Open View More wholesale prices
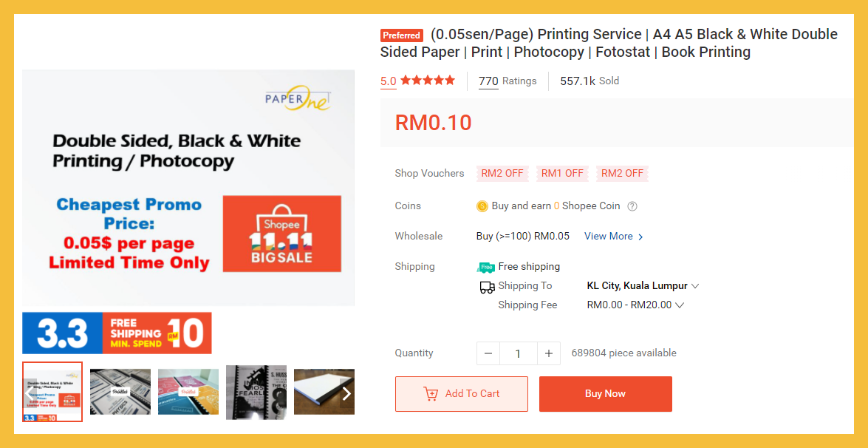The image size is (868, 448). click(613, 237)
